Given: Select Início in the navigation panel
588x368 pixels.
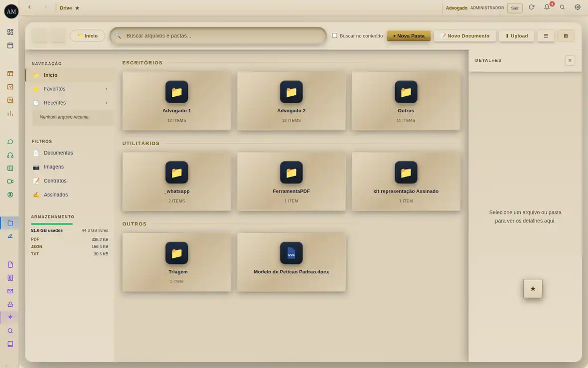Looking at the screenshot, I should [x=70, y=75].
